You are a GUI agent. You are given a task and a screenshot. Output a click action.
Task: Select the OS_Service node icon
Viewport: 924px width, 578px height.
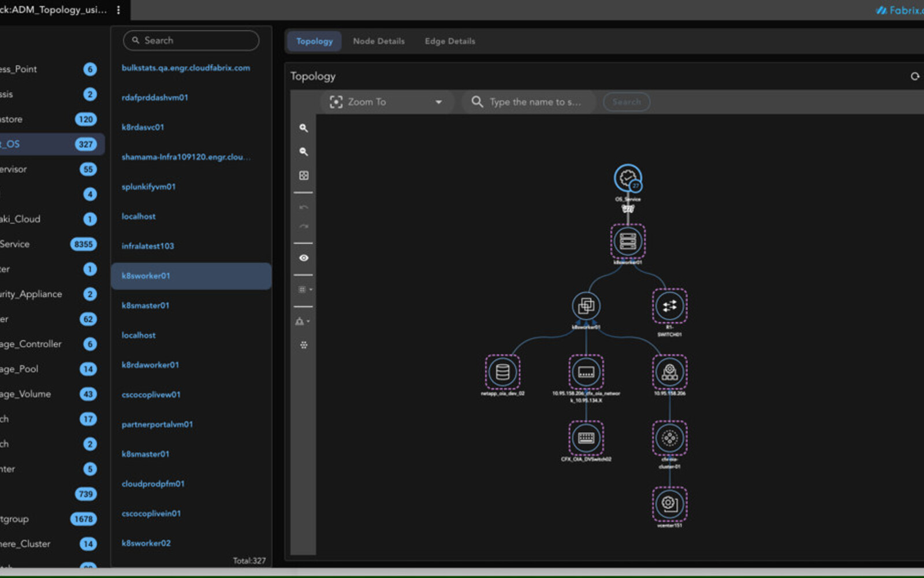(x=628, y=178)
